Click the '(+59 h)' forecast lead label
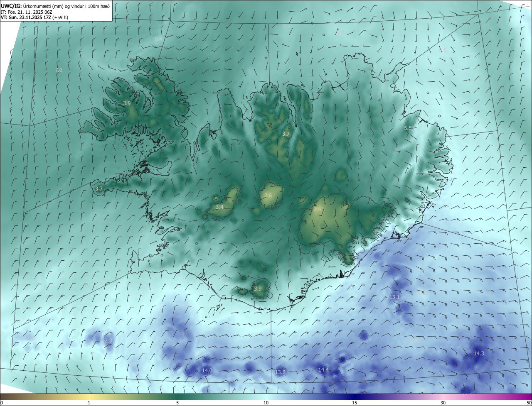Image resolution: width=532 pixels, height=406 pixels. 60,17
